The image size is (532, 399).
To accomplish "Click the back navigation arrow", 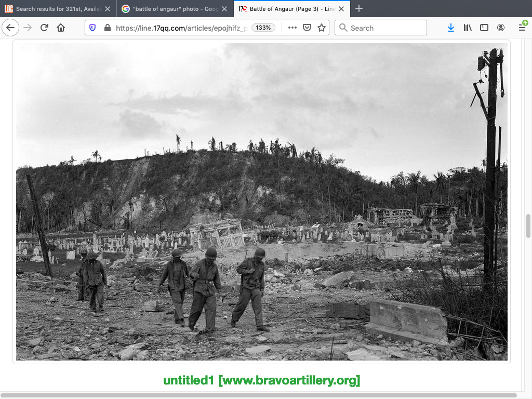I will 10,28.
